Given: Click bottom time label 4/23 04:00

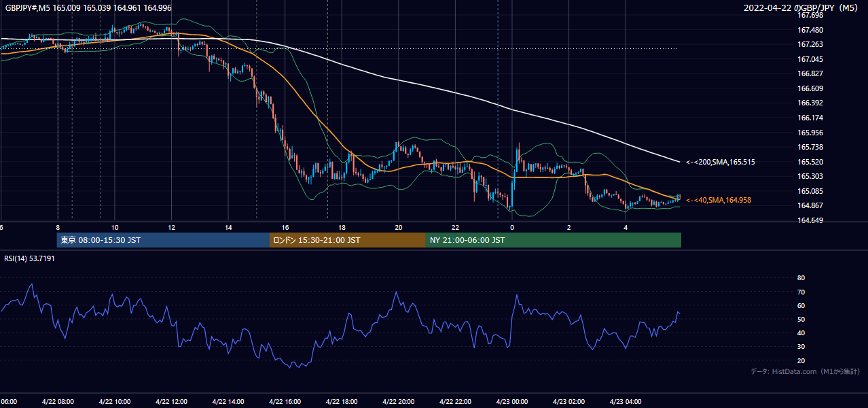Looking at the screenshot, I should tap(626, 401).
